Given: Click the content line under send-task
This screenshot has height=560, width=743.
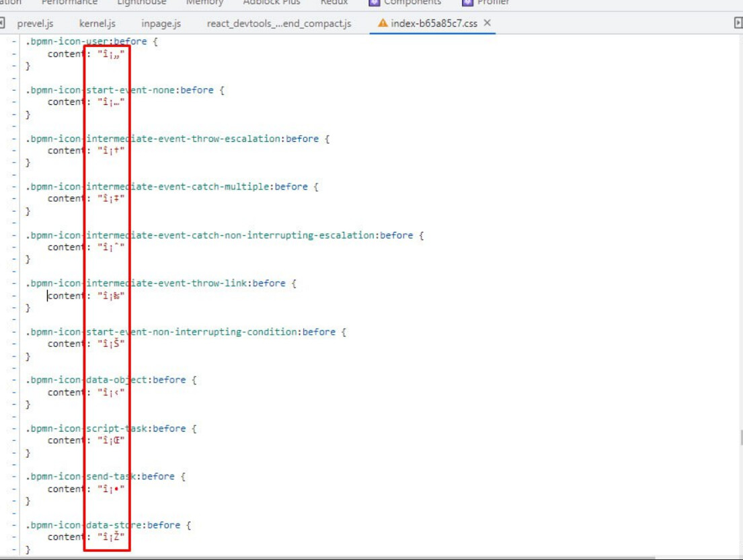Looking at the screenshot, I should point(86,489).
